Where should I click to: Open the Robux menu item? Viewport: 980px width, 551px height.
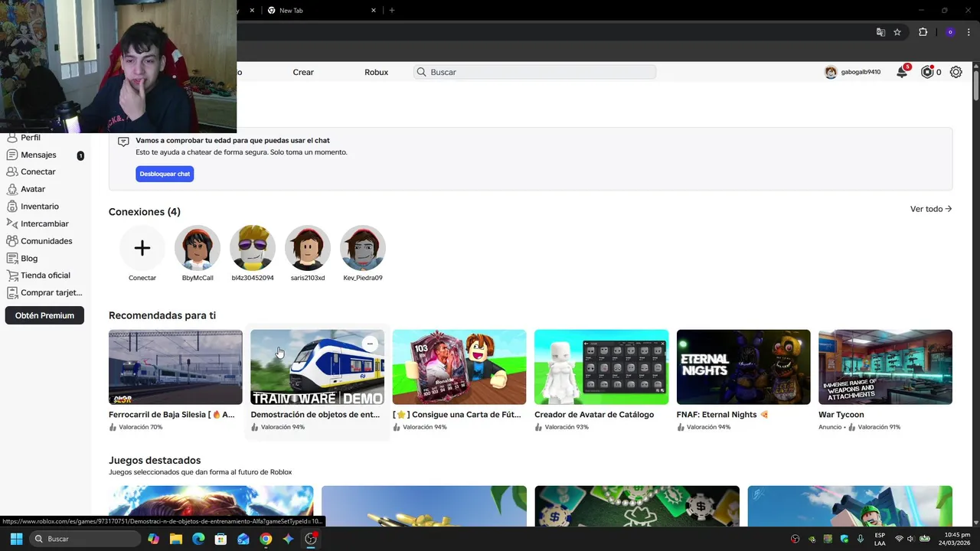coord(376,72)
